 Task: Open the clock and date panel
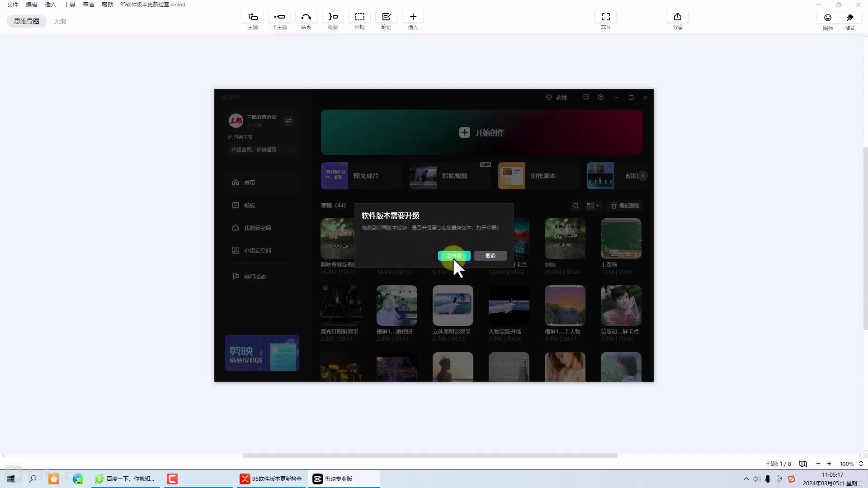click(832, 479)
